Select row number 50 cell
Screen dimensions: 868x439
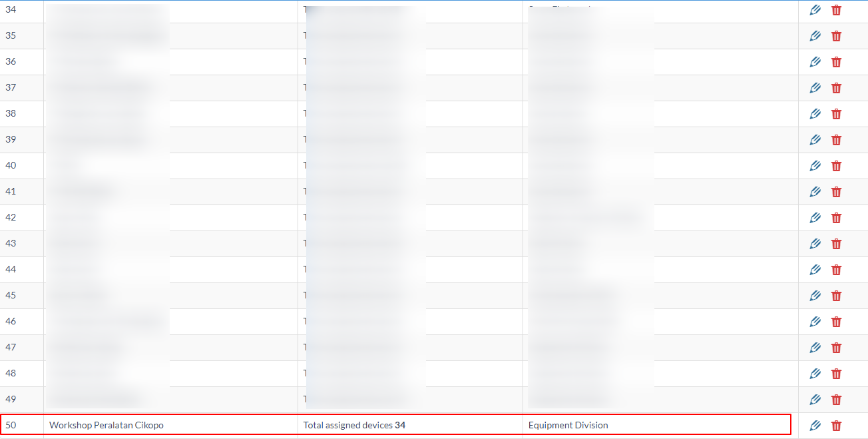pyautogui.click(x=11, y=425)
